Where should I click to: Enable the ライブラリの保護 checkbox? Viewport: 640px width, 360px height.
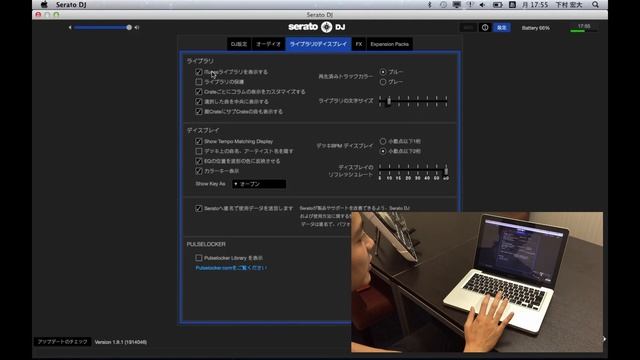(199, 82)
